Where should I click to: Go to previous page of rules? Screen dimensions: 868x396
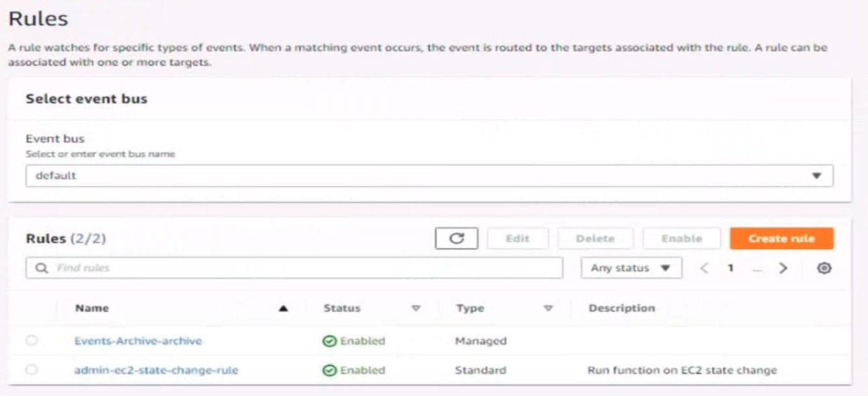[704, 268]
